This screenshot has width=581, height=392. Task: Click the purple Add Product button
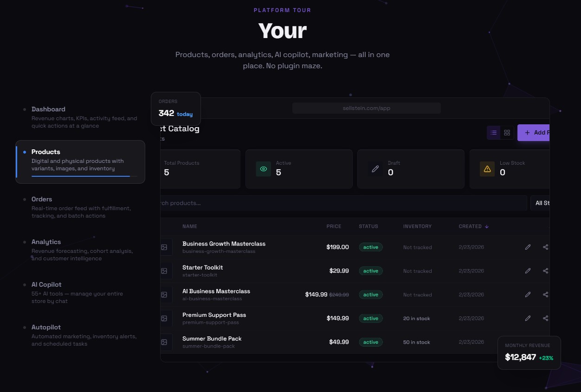click(534, 133)
